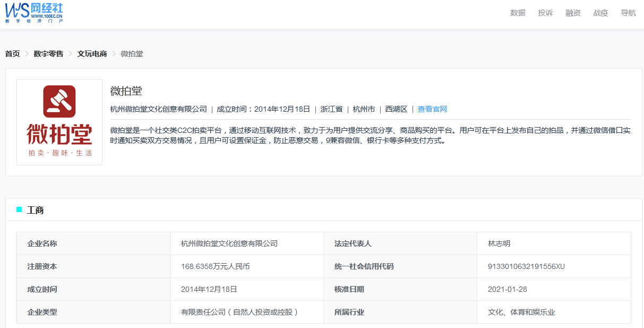Viewport: 644px width, 328px height.
Task: Follow the 查看官网 link
Action: pyautogui.click(x=432, y=109)
